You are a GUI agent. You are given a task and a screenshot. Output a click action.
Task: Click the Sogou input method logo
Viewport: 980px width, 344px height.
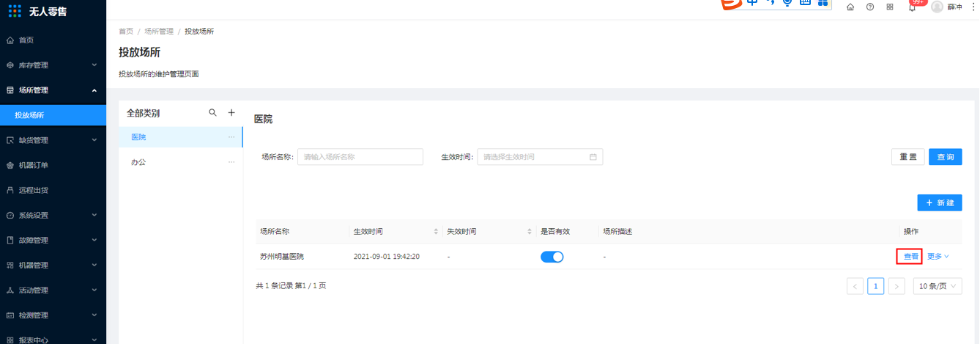pos(731,4)
